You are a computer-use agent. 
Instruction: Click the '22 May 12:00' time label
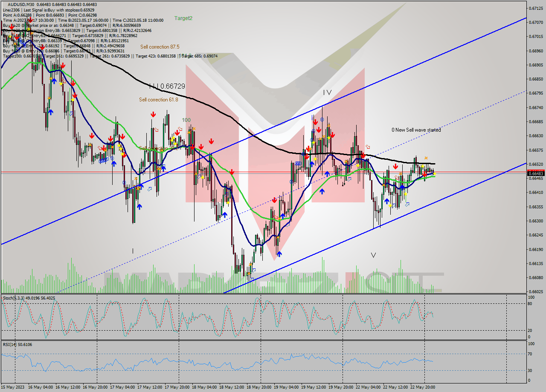pyautogui.click(x=395, y=387)
